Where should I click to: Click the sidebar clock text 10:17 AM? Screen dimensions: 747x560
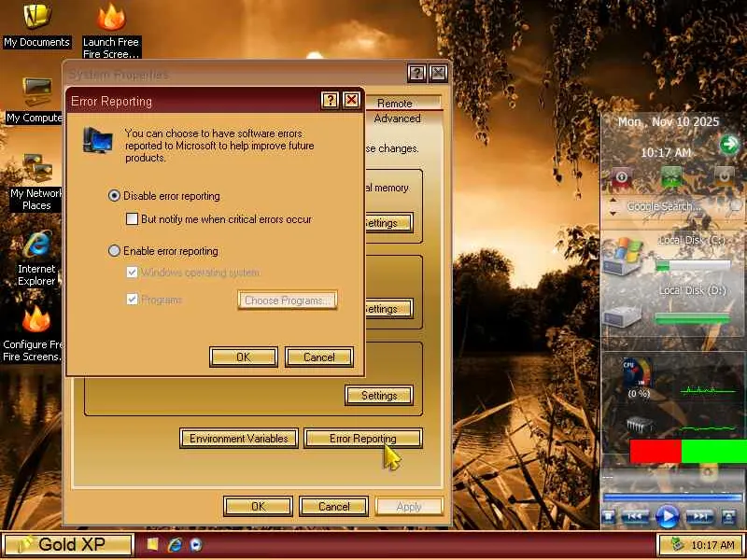[x=666, y=153]
